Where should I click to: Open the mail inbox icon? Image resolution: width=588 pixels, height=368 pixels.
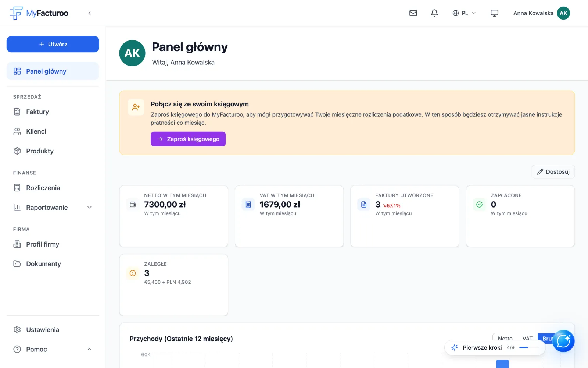pyautogui.click(x=413, y=13)
